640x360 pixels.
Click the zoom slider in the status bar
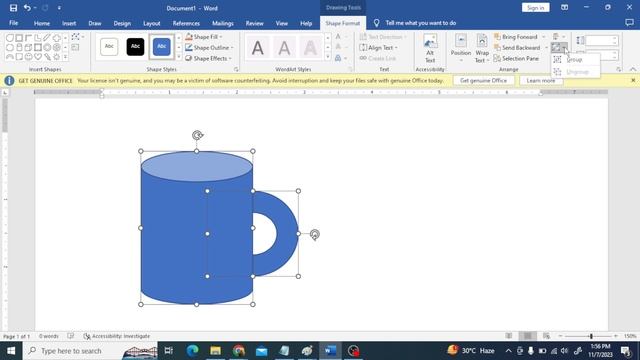pyautogui.click(x=590, y=336)
